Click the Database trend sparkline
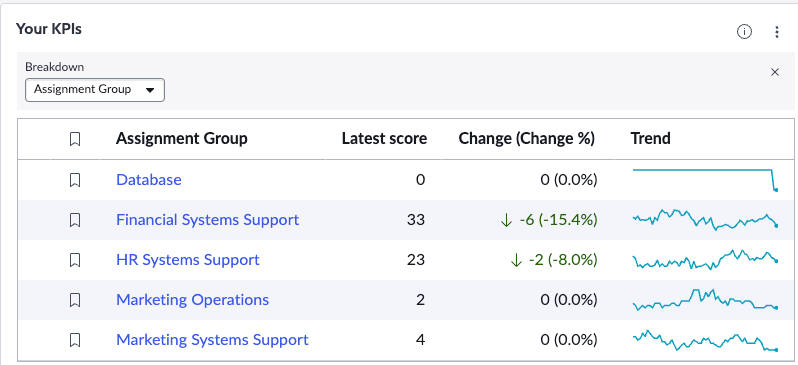 click(705, 180)
